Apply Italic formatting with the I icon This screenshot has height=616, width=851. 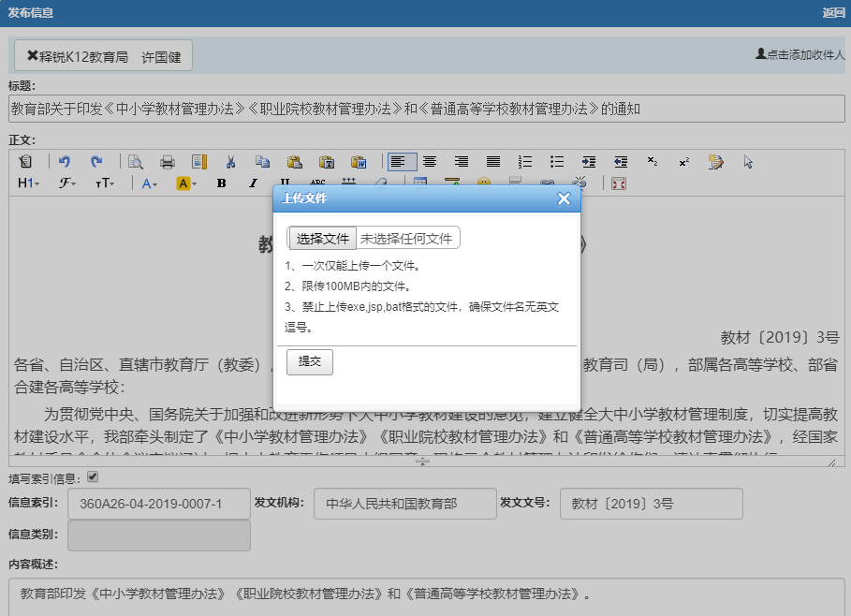251,183
